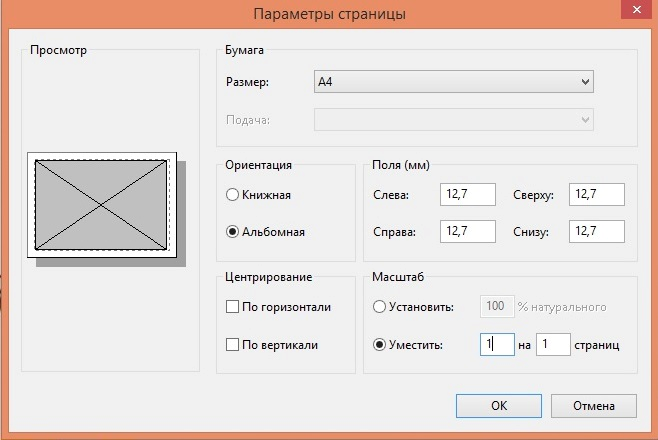Click the Справа margin field
Screen dimensions: 658x440
coord(467,232)
